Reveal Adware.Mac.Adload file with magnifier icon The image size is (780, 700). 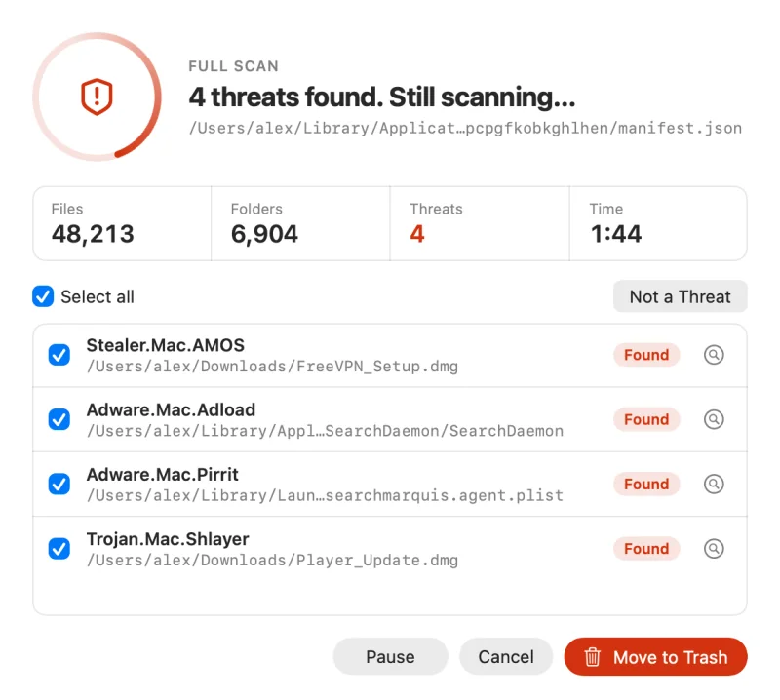click(x=714, y=419)
